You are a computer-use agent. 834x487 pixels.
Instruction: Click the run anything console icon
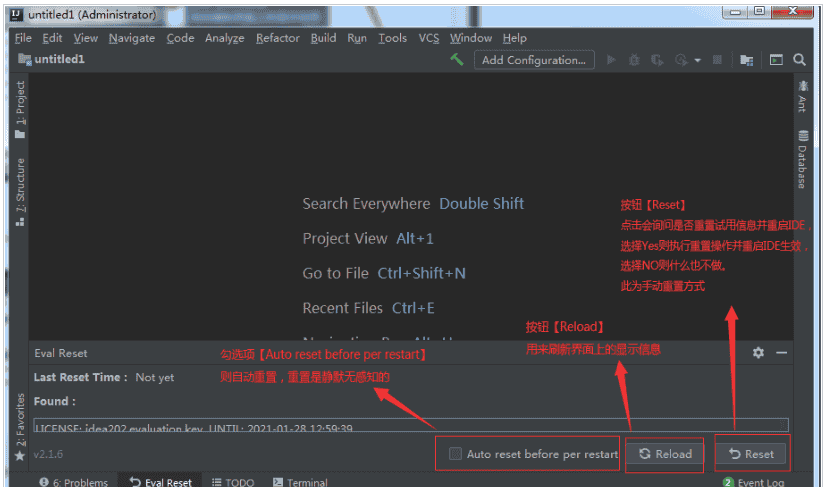click(775, 60)
